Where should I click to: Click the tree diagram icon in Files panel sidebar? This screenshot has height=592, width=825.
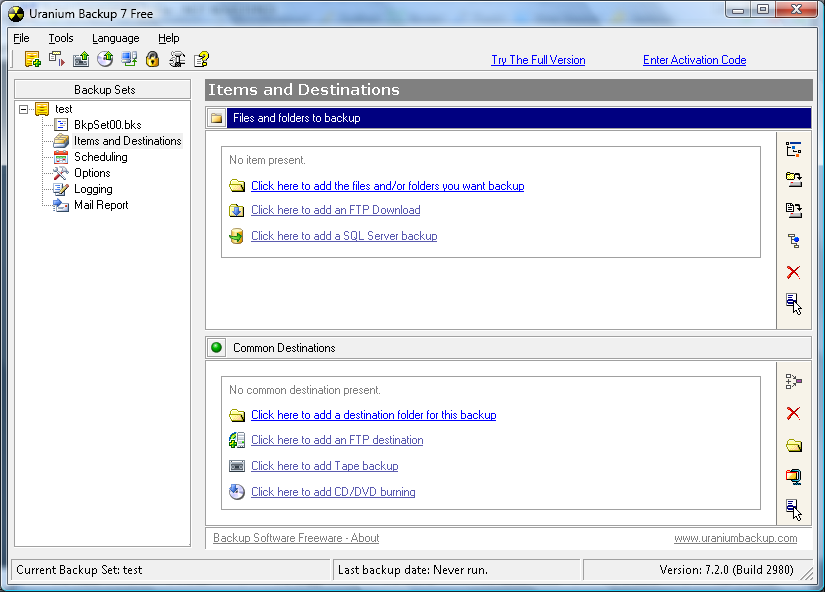coord(793,149)
